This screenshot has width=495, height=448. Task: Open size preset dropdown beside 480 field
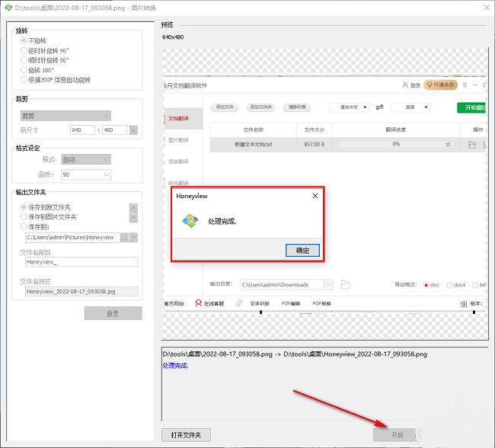coord(134,130)
